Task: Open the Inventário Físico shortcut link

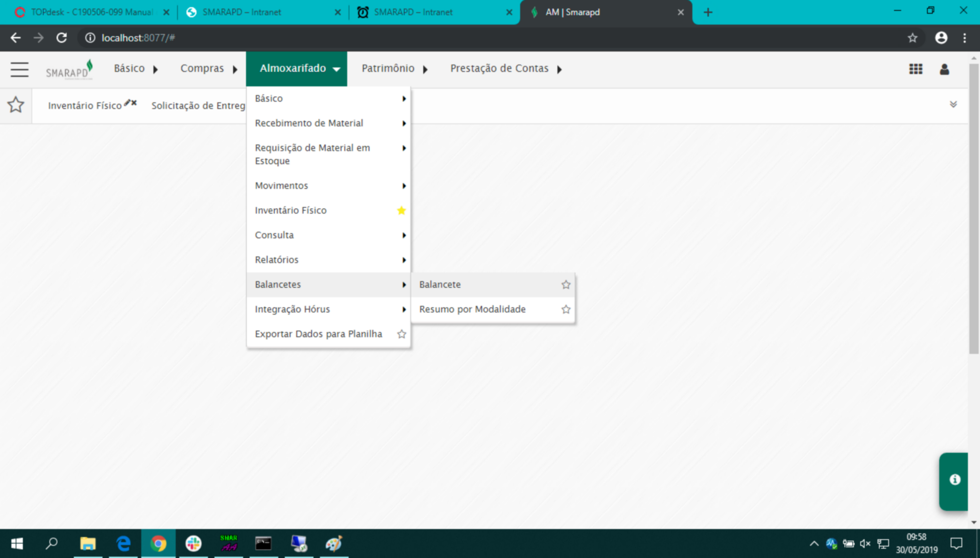Action: pos(85,106)
